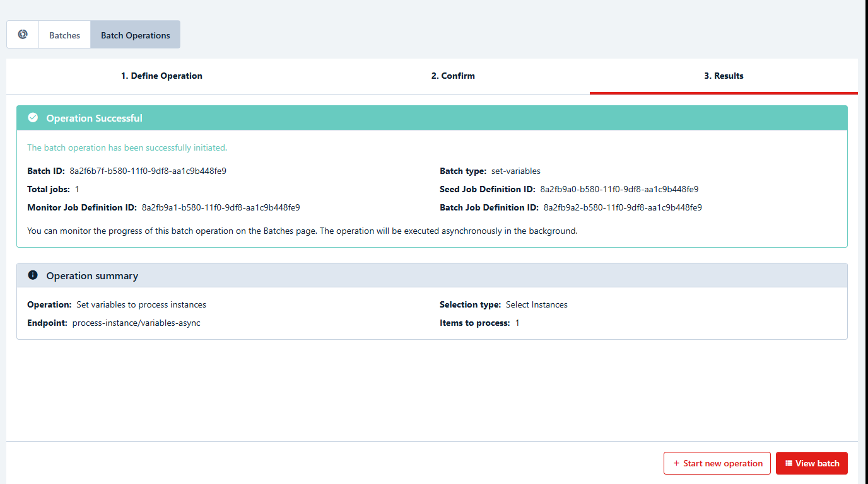
Task: Click the plus icon in Start new operation
Action: click(676, 463)
